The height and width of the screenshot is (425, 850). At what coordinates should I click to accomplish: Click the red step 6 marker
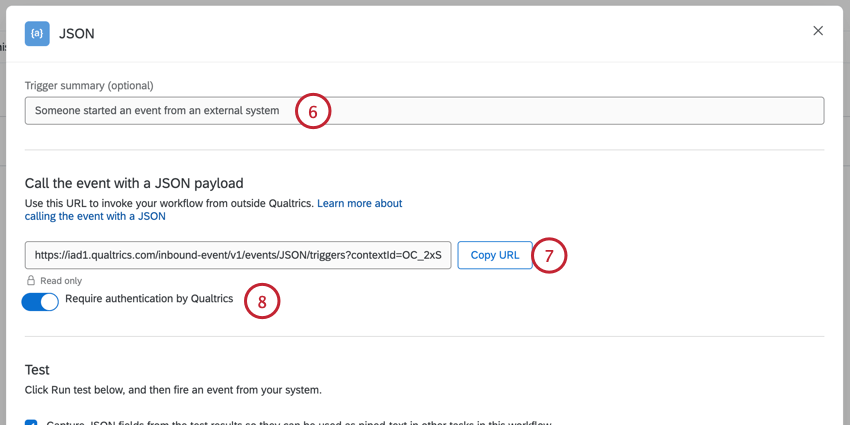click(312, 112)
